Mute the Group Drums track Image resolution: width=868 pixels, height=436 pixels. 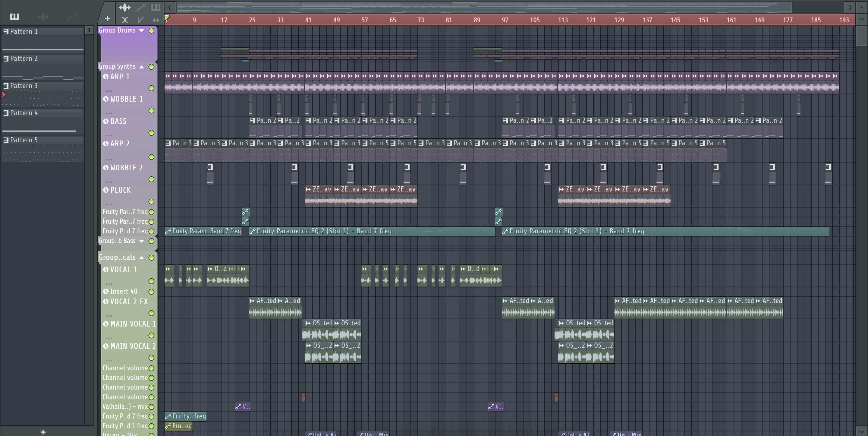tap(152, 31)
